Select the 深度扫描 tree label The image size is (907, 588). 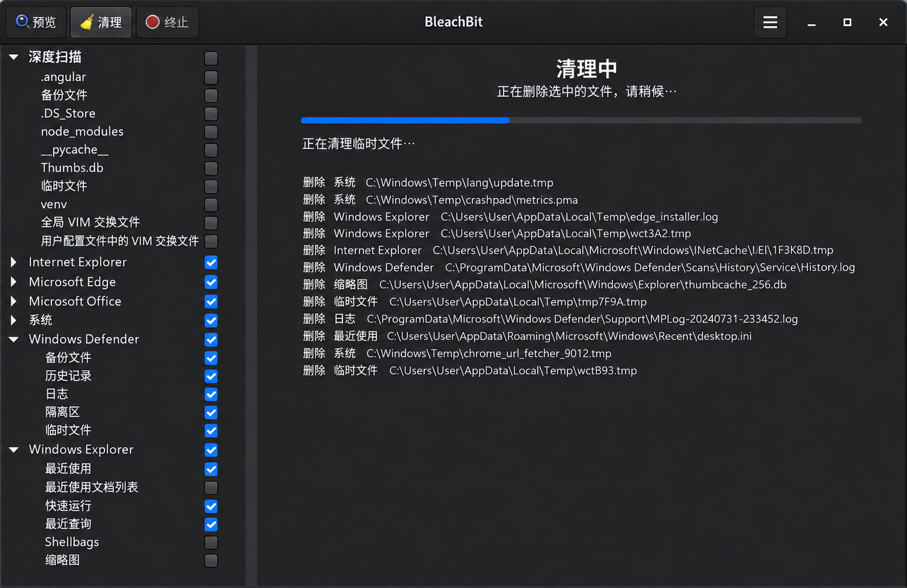55,57
